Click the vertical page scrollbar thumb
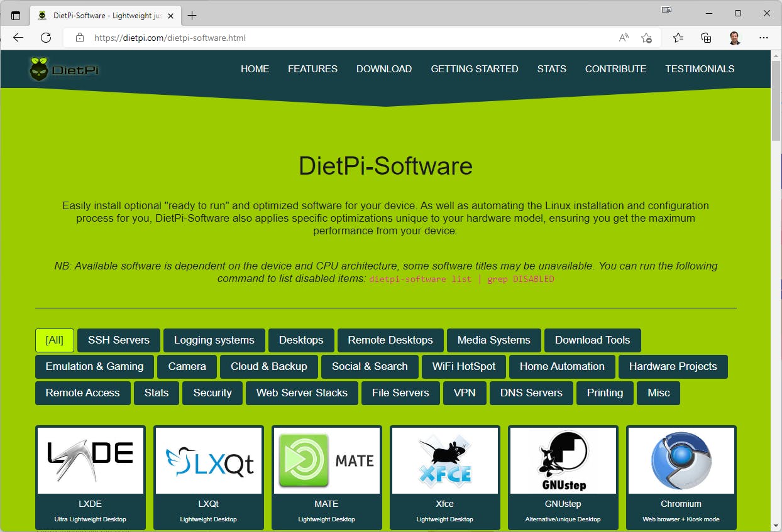The width and height of the screenshot is (782, 532). tap(776, 102)
